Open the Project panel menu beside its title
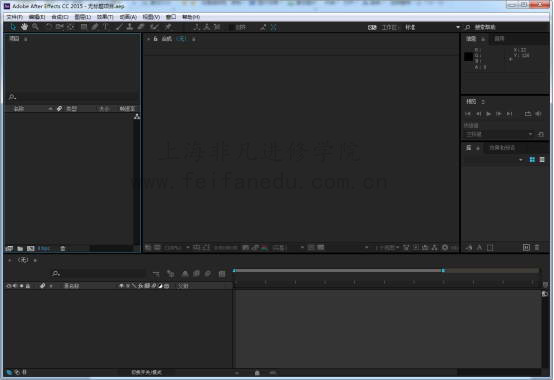554x380 pixels. 25,39
